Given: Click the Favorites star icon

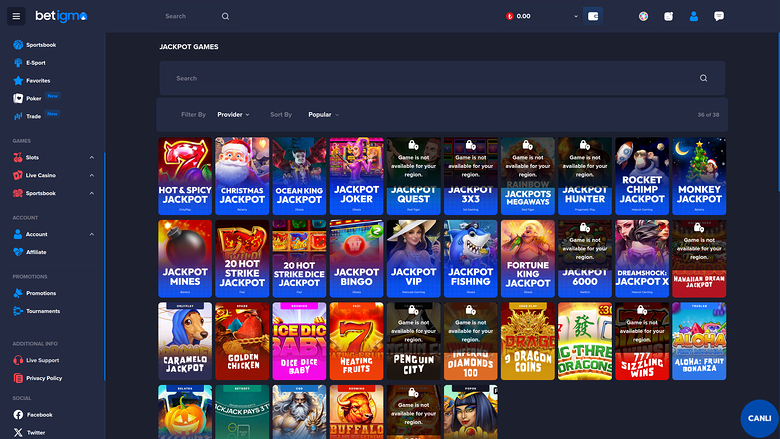Looking at the screenshot, I should 18,81.
